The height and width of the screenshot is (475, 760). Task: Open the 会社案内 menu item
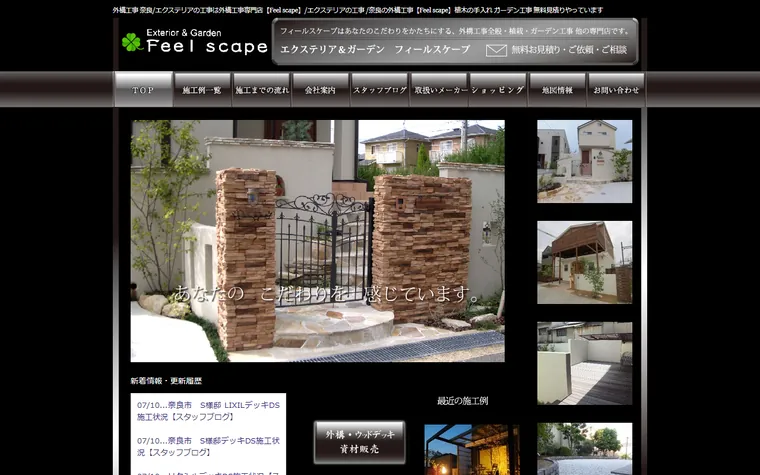click(x=320, y=90)
